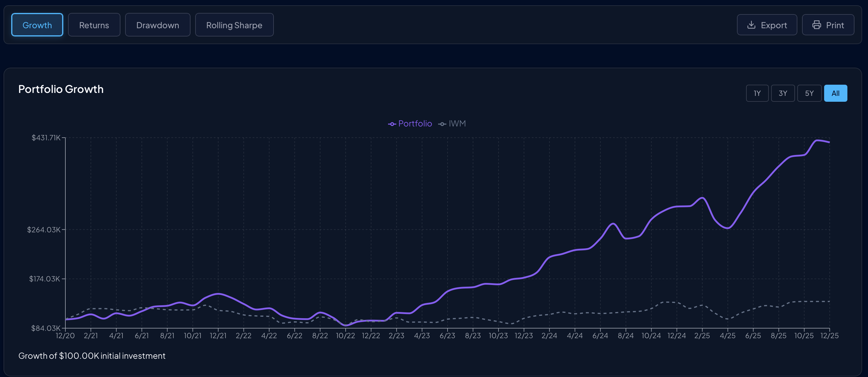Open the Rolling Sharpe tab

pos(234,25)
